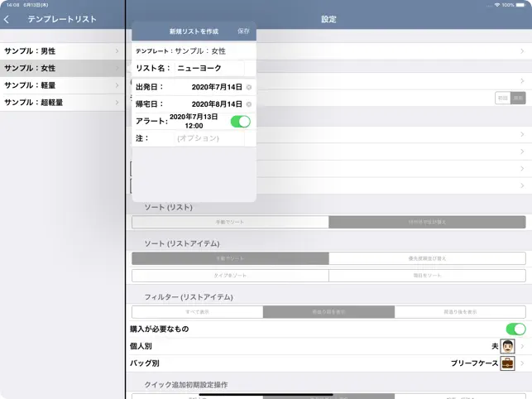Image resolution: width=532 pixels, height=399 pixels.
Task: Disable the 購入が必要なもの switch
Action: pos(515,329)
